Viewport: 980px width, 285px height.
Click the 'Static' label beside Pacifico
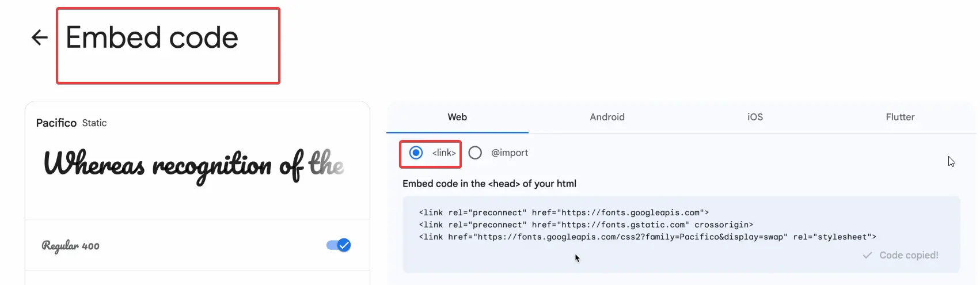[x=94, y=123]
